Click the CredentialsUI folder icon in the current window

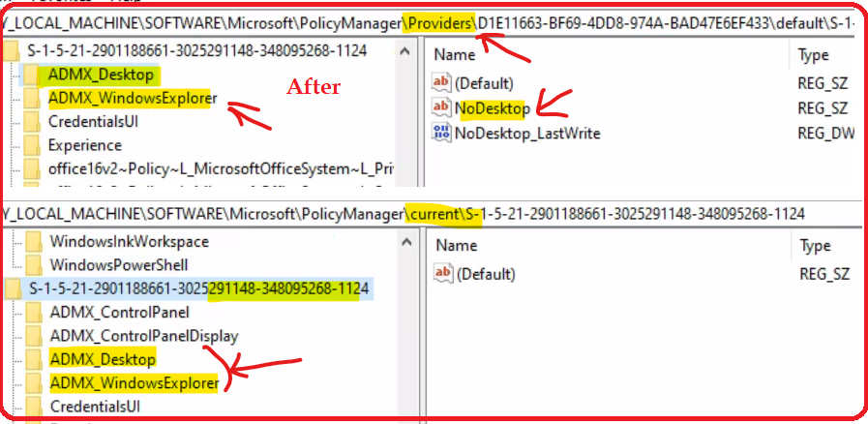(x=34, y=407)
